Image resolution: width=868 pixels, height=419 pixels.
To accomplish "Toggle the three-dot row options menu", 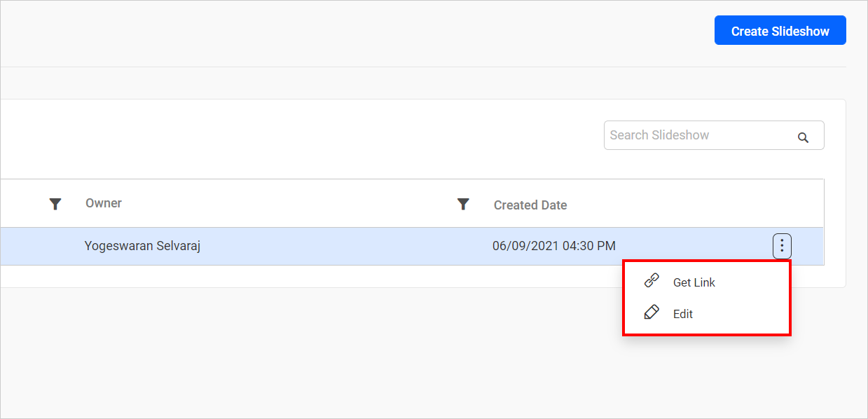I will point(782,246).
